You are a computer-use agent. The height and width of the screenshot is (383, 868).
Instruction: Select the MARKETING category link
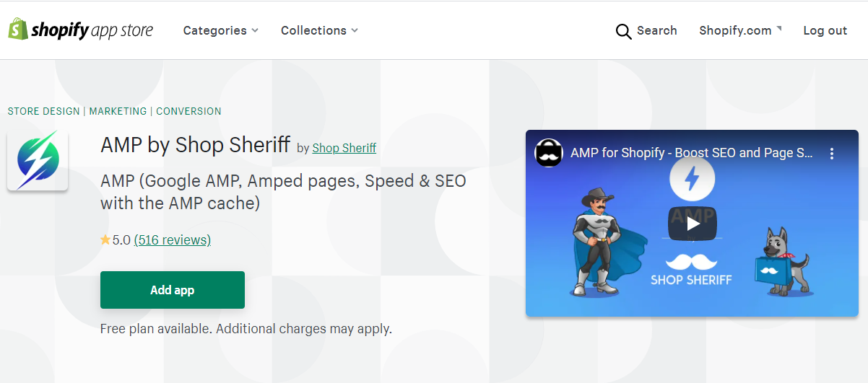click(118, 111)
